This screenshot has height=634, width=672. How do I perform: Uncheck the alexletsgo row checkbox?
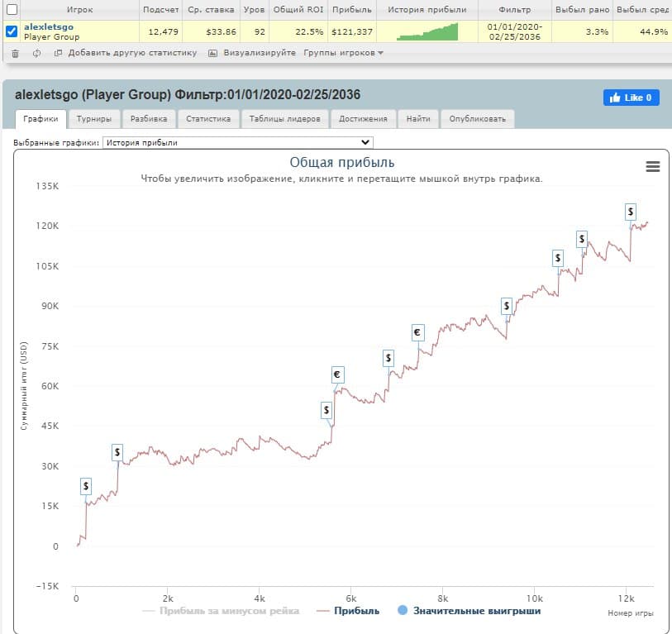pos(12,31)
